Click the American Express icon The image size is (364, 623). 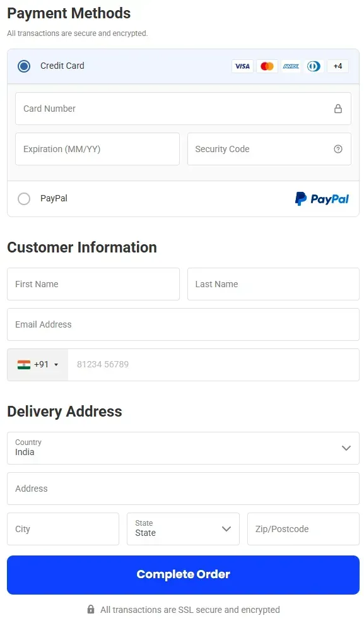pos(290,66)
